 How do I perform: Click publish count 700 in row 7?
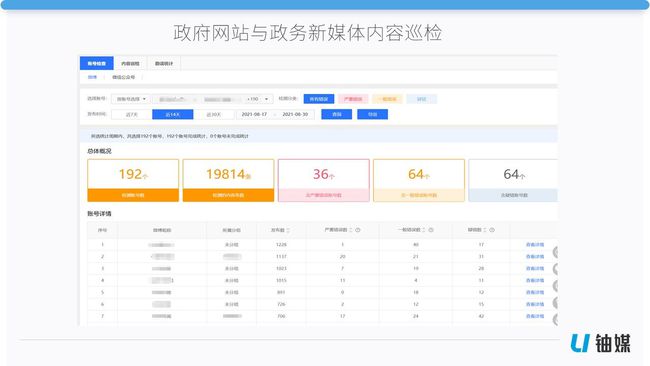click(281, 316)
